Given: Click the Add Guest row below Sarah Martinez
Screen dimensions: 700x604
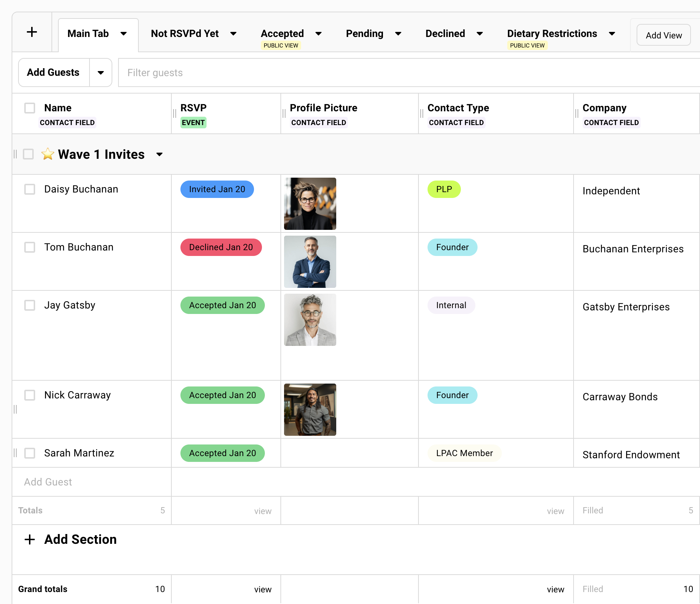Looking at the screenshot, I should [x=48, y=482].
